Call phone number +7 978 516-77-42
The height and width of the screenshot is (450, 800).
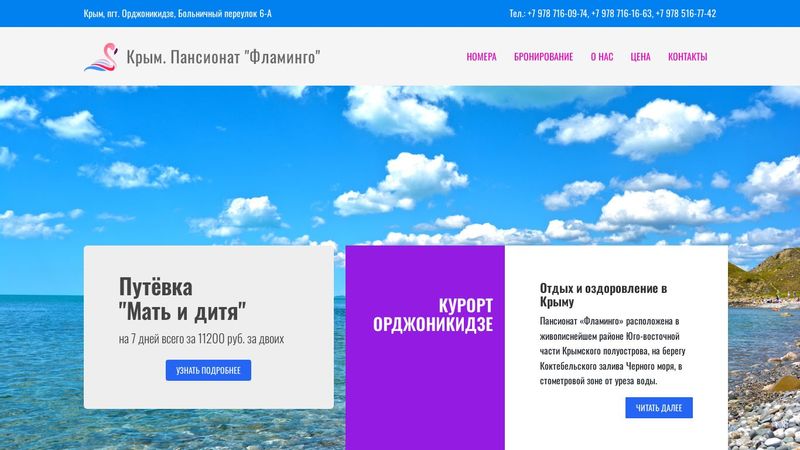tap(686, 14)
